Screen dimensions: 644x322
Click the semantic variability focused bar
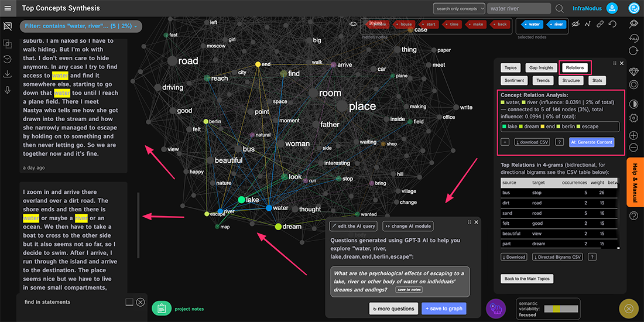(561, 309)
